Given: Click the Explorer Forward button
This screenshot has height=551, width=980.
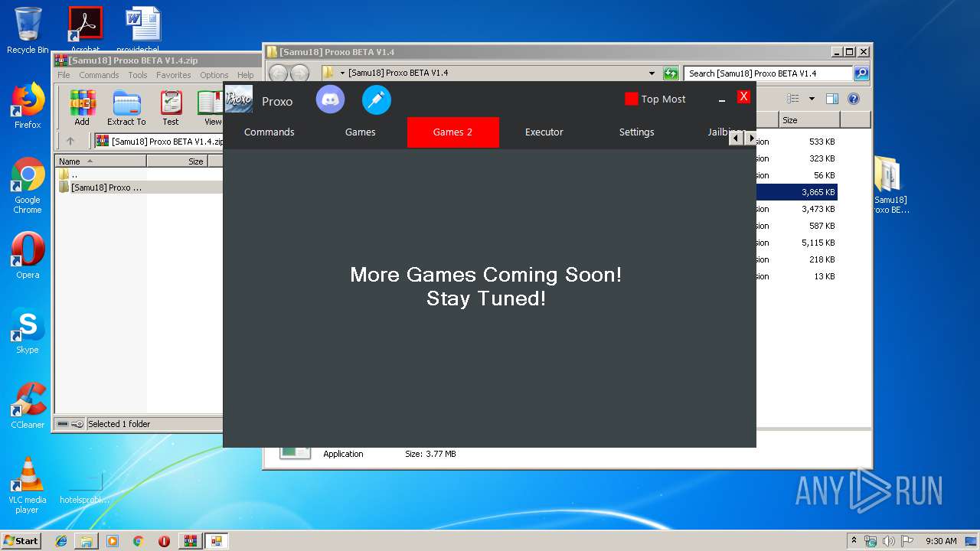Looking at the screenshot, I should point(300,73).
